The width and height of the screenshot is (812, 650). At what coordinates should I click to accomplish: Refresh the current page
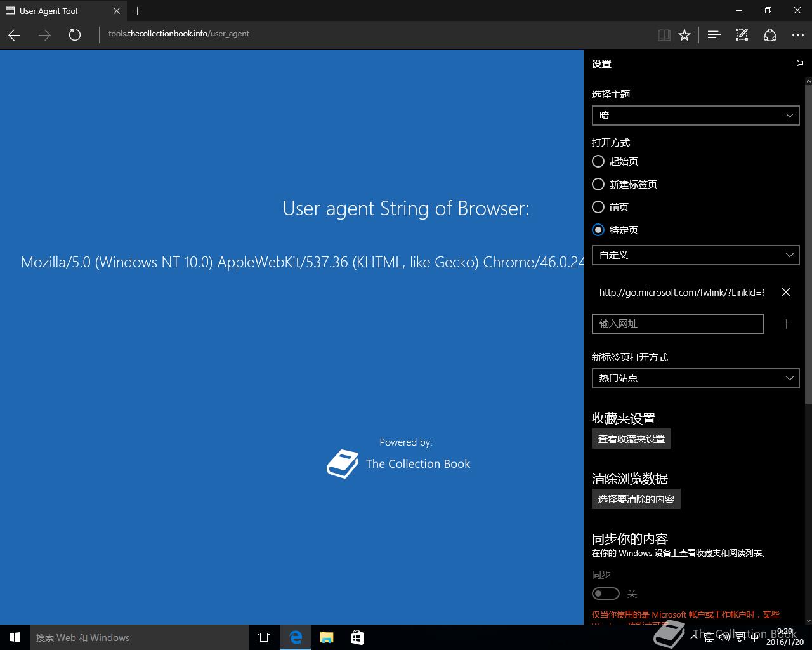click(75, 35)
